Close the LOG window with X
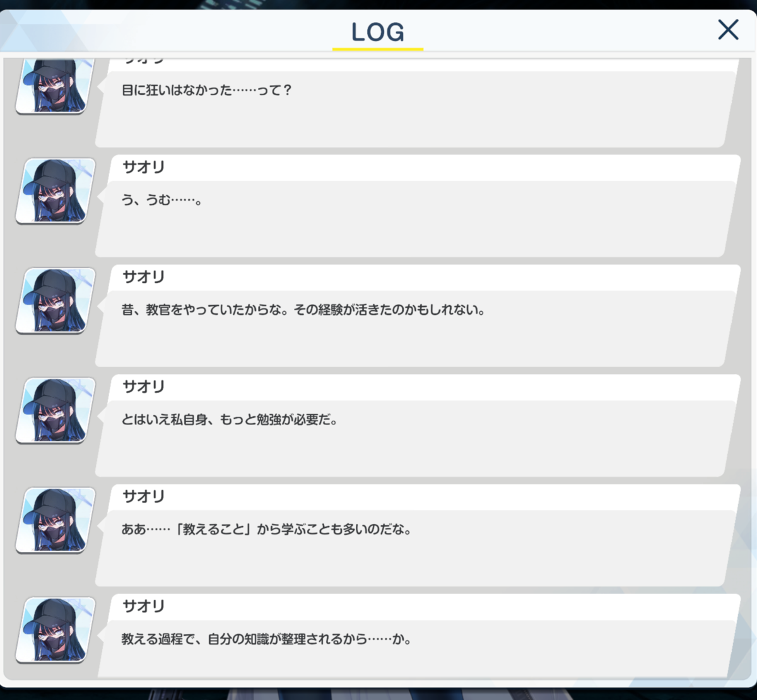This screenshot has height=700, width=757. tap(728, 30)
